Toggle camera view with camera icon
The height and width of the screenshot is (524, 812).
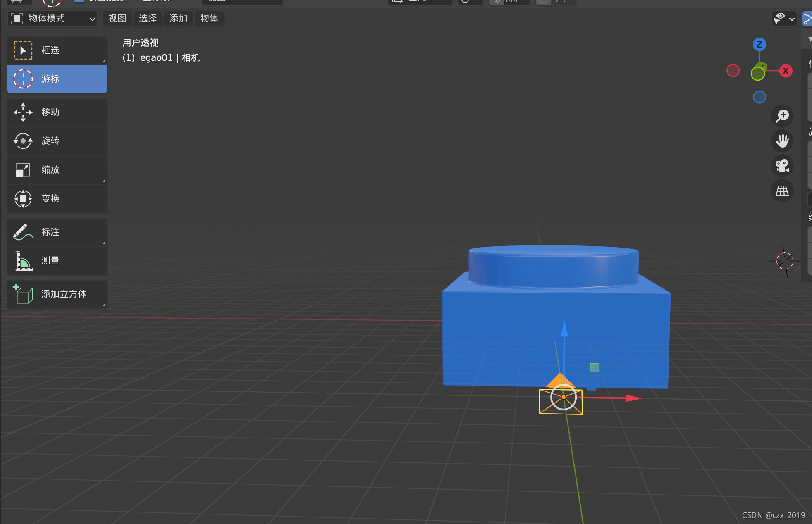tap(782, 166)
